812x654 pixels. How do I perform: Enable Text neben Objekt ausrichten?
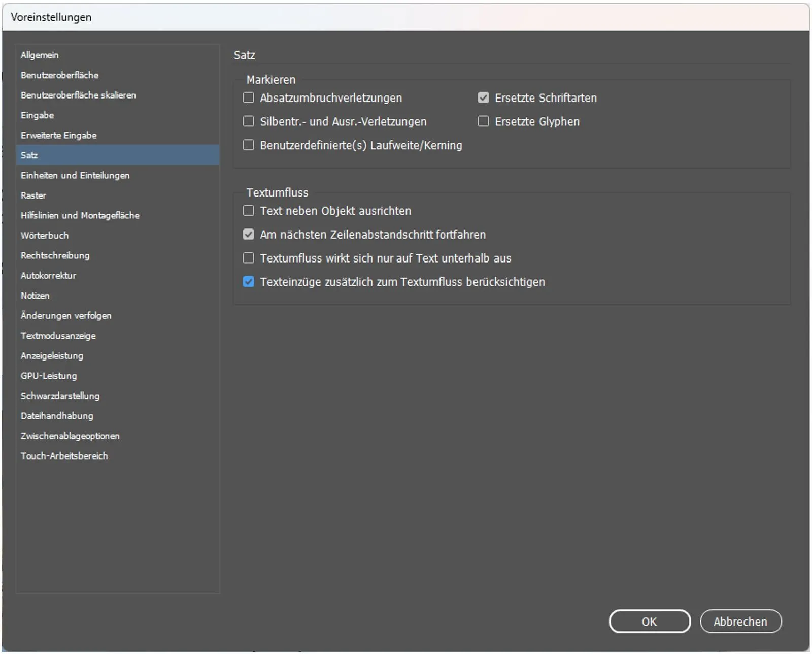coord(248,211)
